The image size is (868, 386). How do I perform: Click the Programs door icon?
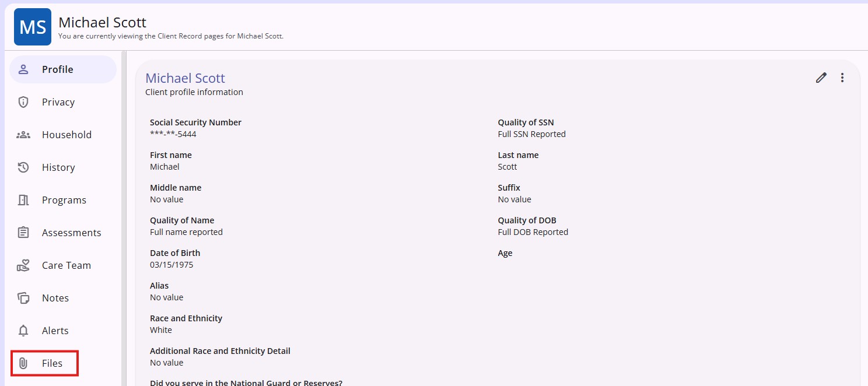23,200
